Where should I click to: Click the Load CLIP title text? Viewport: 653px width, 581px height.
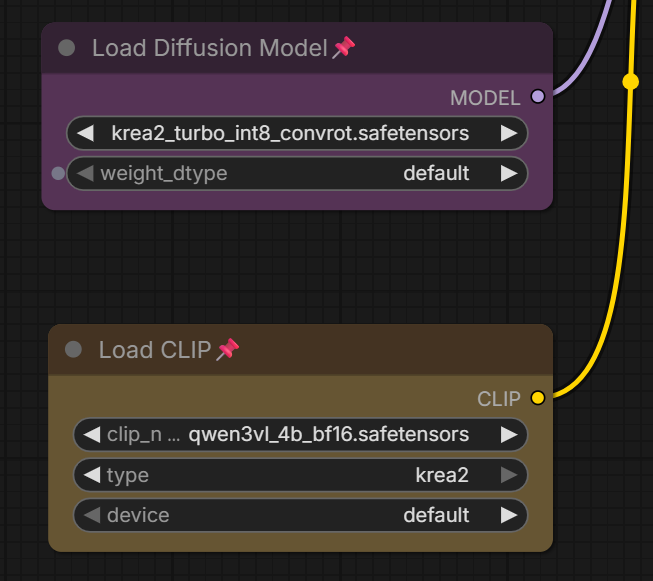(x=155, y=349)
